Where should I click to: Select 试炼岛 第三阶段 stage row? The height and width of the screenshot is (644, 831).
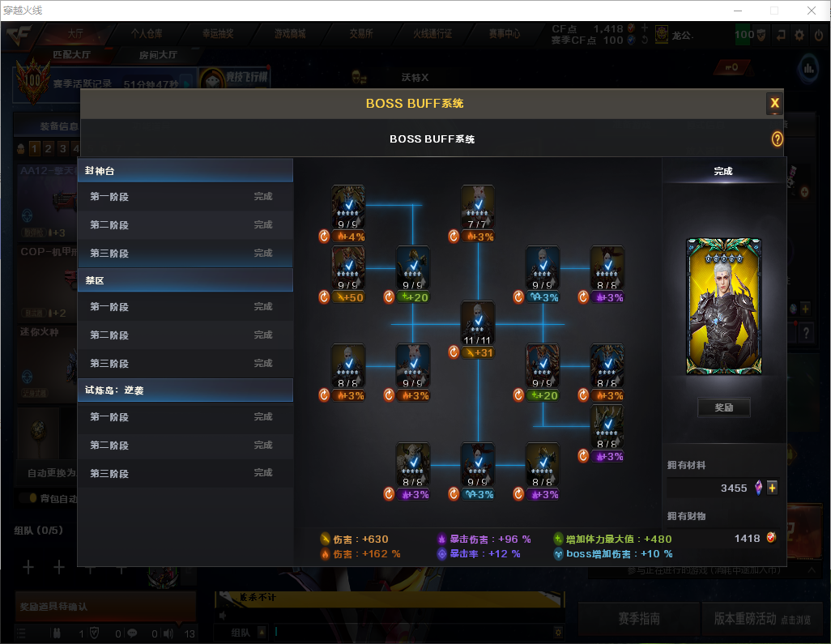coord(185,473)
